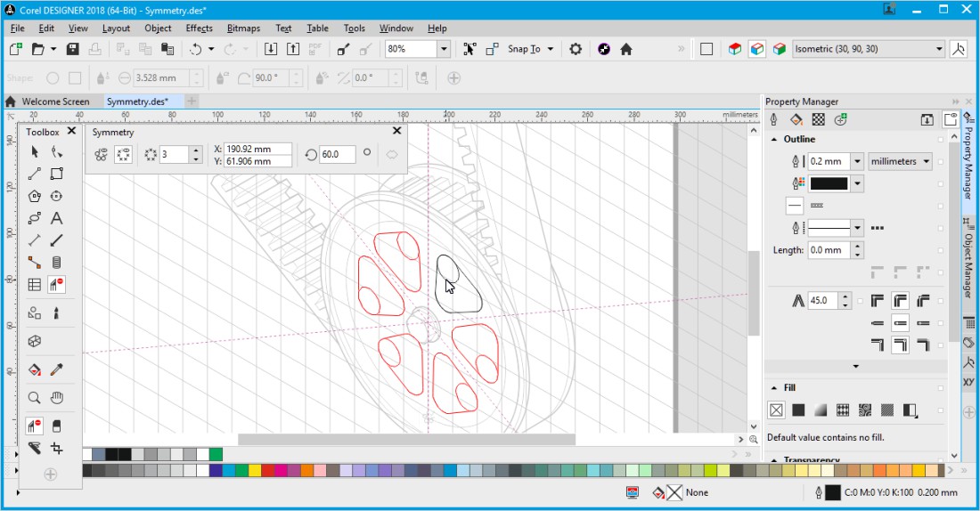
Task: Create a new document from toolbar
Action: pos(16,49)
